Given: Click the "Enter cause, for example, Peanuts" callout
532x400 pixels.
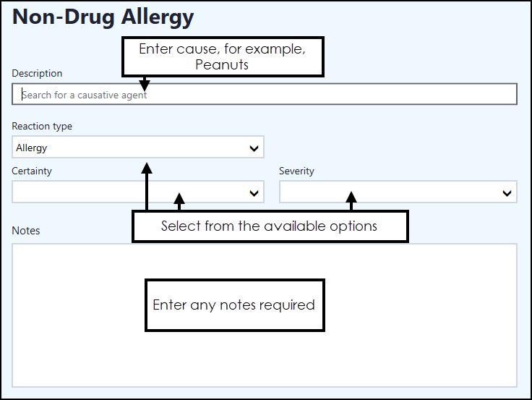Looking at the screenshot, I should pos(223,57).
